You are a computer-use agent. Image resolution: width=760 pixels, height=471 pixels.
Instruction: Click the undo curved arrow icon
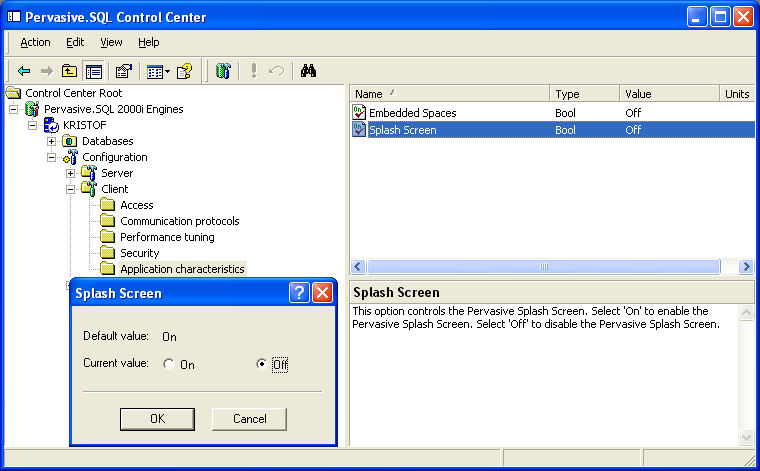click(277, 71)
